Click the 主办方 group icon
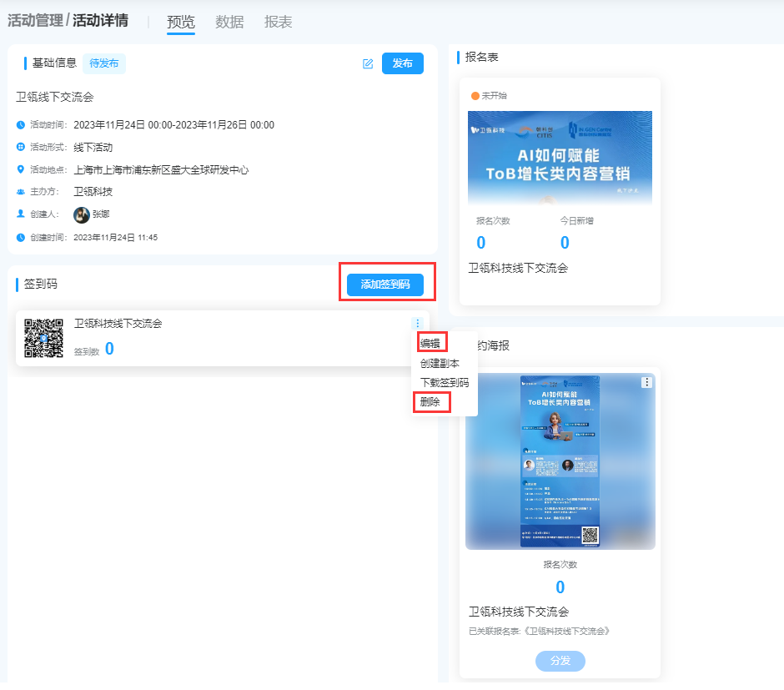Image resolution: width=784 pixels, height=690 pixels. point(21,192)
